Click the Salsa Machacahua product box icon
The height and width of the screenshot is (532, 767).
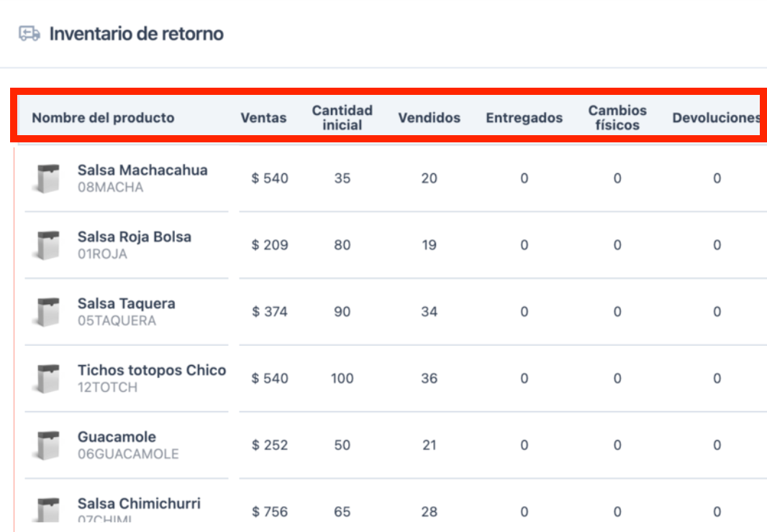(46, 178)
